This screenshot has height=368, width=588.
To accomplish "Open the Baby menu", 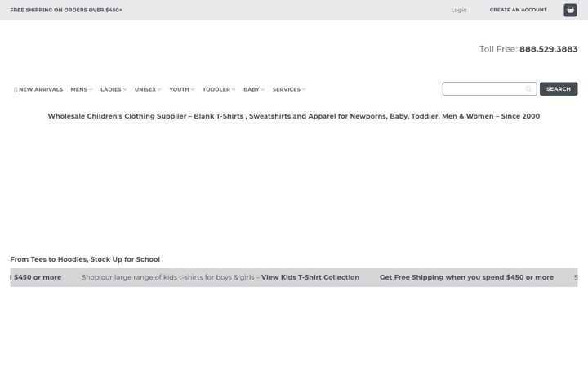I will click(254, 89).
